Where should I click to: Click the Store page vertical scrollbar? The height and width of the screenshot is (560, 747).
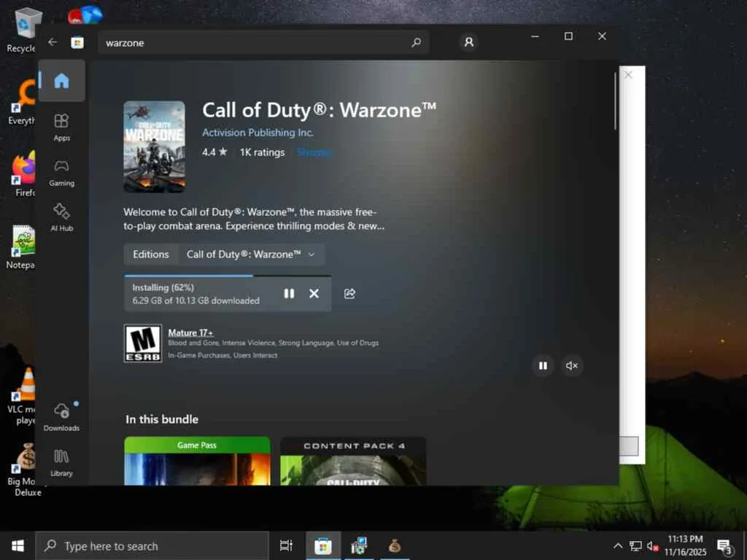click(615, 101)
